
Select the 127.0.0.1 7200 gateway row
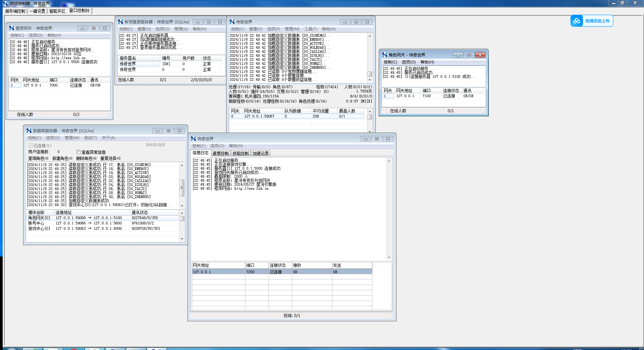coord(282,272)
